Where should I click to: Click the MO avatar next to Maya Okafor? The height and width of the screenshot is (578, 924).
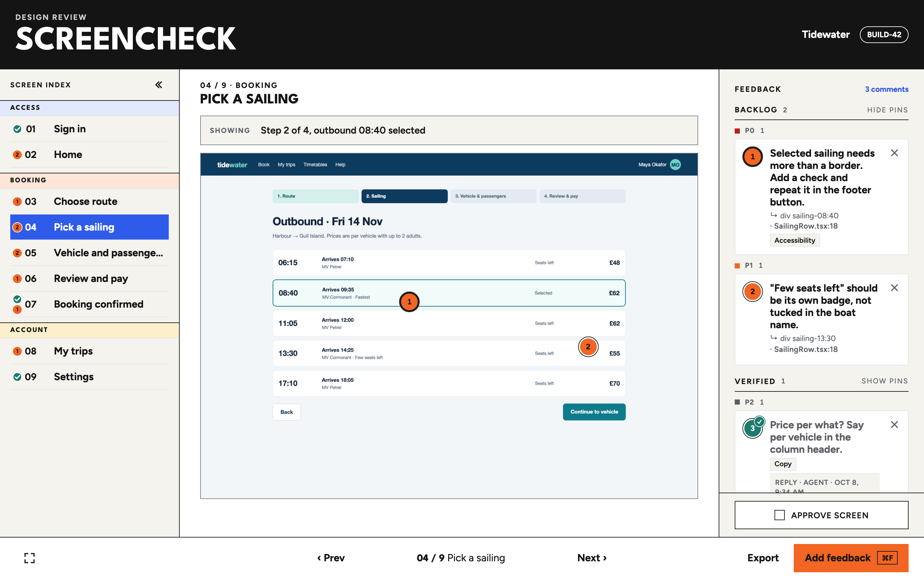[675, 165]
